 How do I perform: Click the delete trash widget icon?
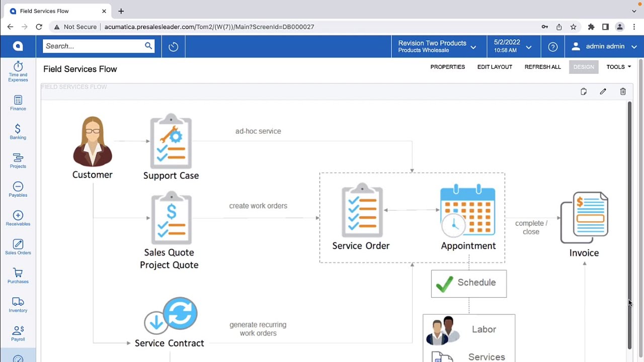click(x=623, y=92)
